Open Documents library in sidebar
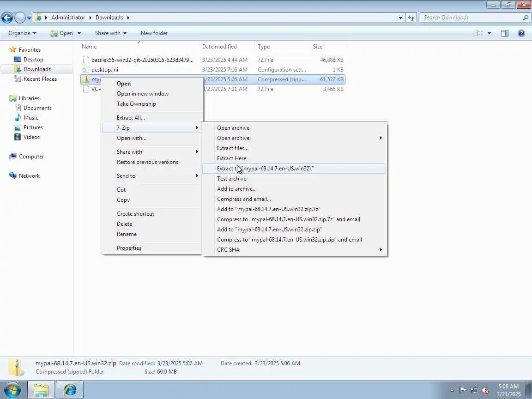 coord(33,108)
